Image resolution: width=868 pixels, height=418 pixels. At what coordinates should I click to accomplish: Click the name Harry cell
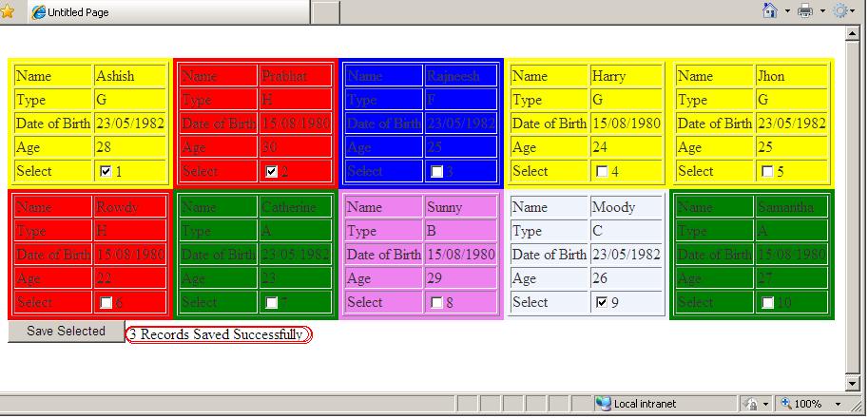(627, 76)
